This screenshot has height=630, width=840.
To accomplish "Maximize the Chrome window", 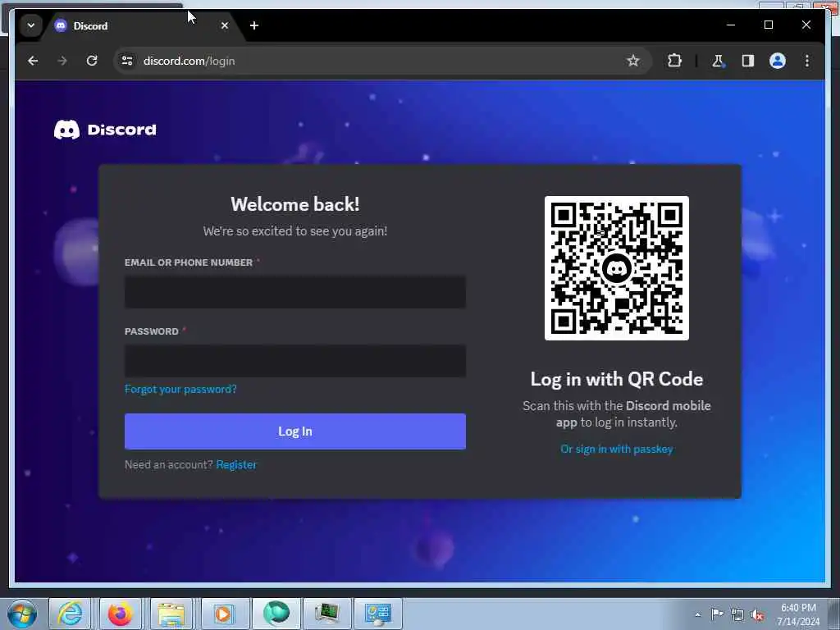I will tap(768, 25).
